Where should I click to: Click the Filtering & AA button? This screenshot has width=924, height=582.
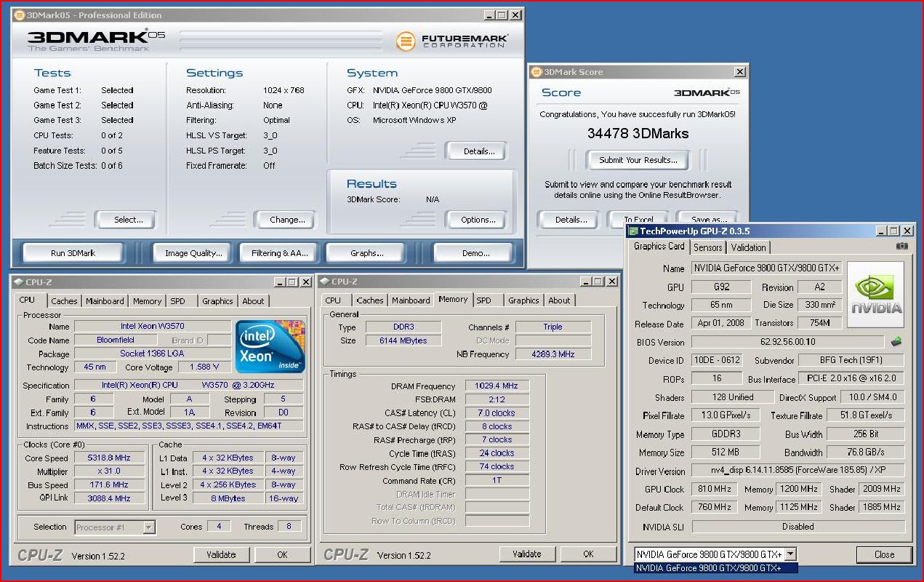coord(280,253)
